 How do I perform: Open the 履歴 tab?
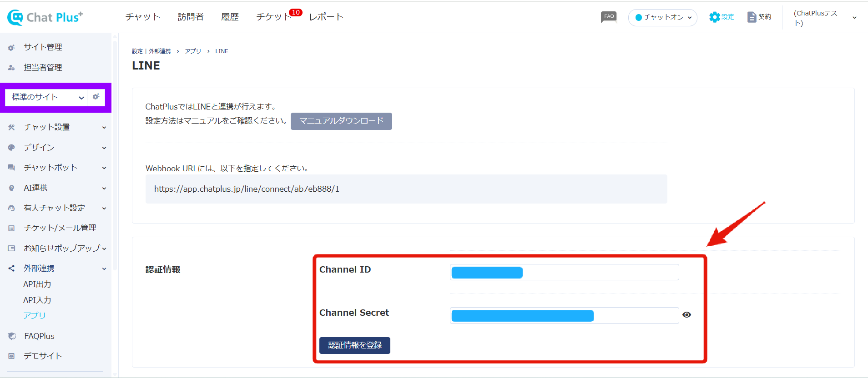(x=230, y=17)
